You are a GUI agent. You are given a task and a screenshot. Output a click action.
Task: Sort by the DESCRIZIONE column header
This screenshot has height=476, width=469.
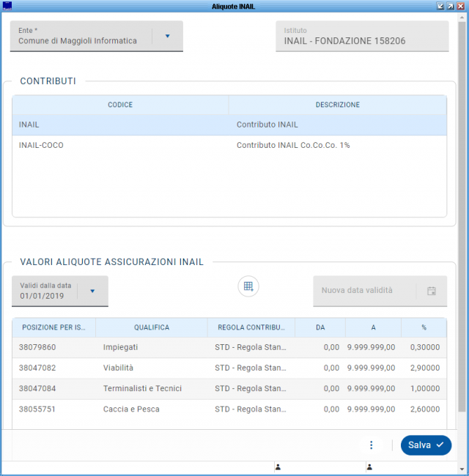[x=337, y=105]
